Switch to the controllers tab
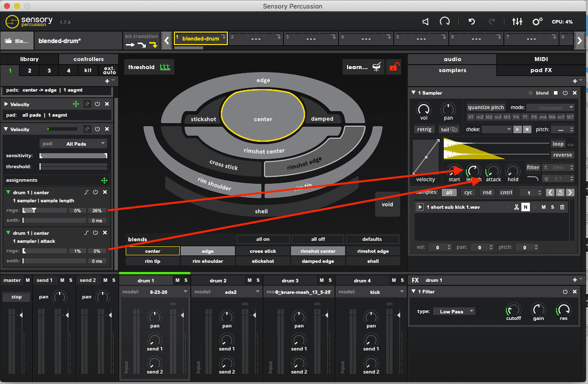The image size is (588, 384). click(x=88, y=59)
